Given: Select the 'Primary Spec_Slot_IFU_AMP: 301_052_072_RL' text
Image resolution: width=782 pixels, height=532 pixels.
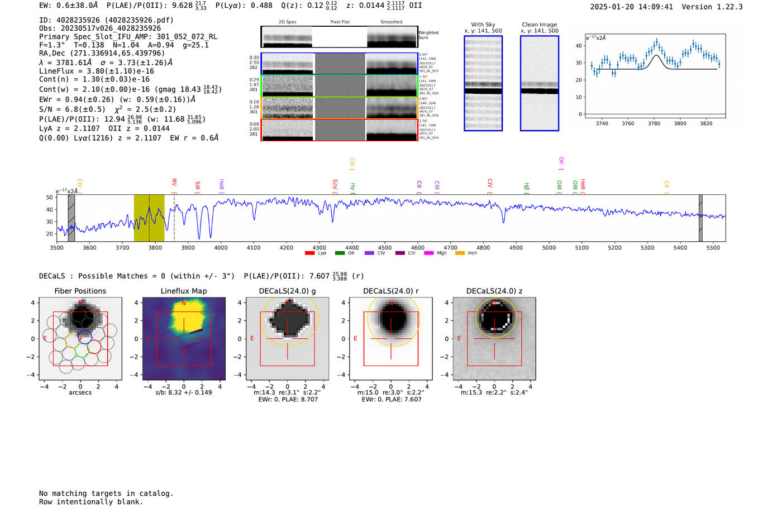Looking at the screenshot, I should click(x=128, y=37).
